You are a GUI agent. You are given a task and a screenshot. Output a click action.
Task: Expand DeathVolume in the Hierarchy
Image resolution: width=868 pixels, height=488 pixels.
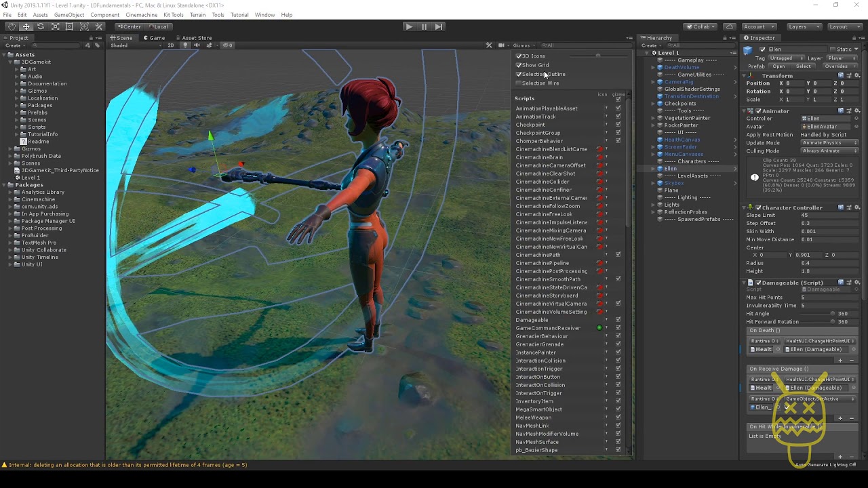654,68
